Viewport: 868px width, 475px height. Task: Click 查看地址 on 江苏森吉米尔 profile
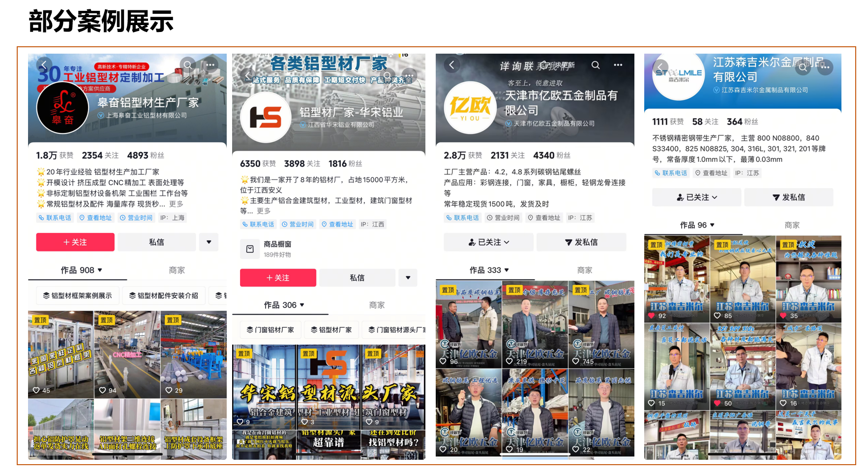[x=711, y=173]
